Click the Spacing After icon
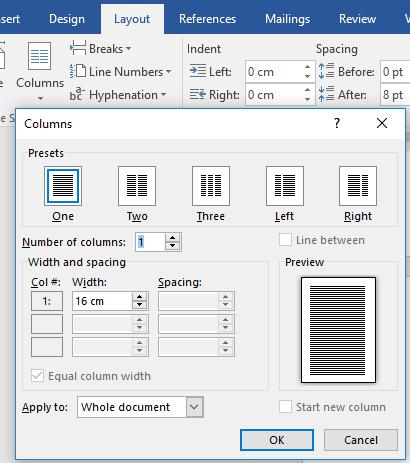410x463 pixels. coord(326,94)
